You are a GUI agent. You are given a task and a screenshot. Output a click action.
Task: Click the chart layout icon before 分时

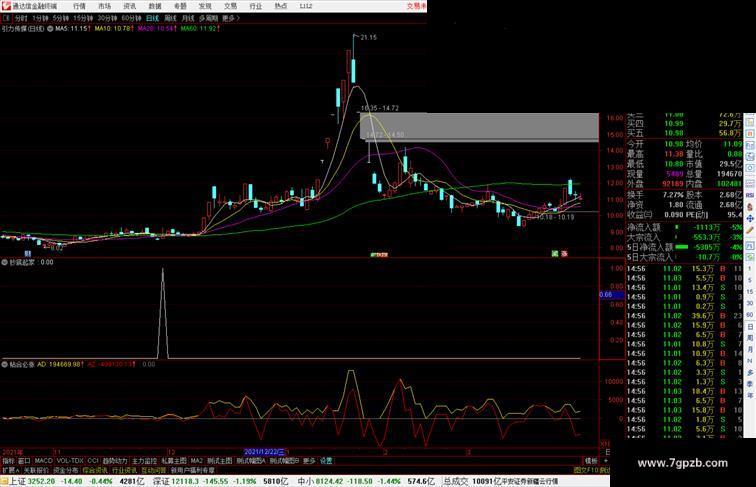(6, 18)
